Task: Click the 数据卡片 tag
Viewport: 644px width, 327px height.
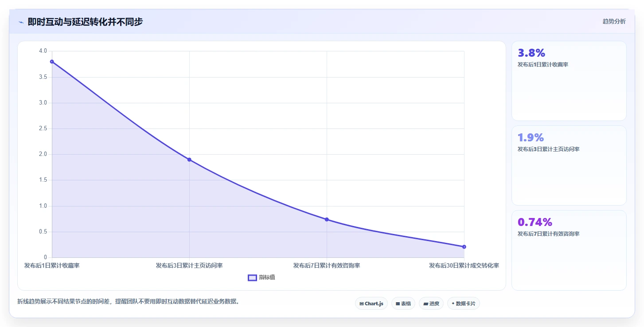Action: [463, 304]
